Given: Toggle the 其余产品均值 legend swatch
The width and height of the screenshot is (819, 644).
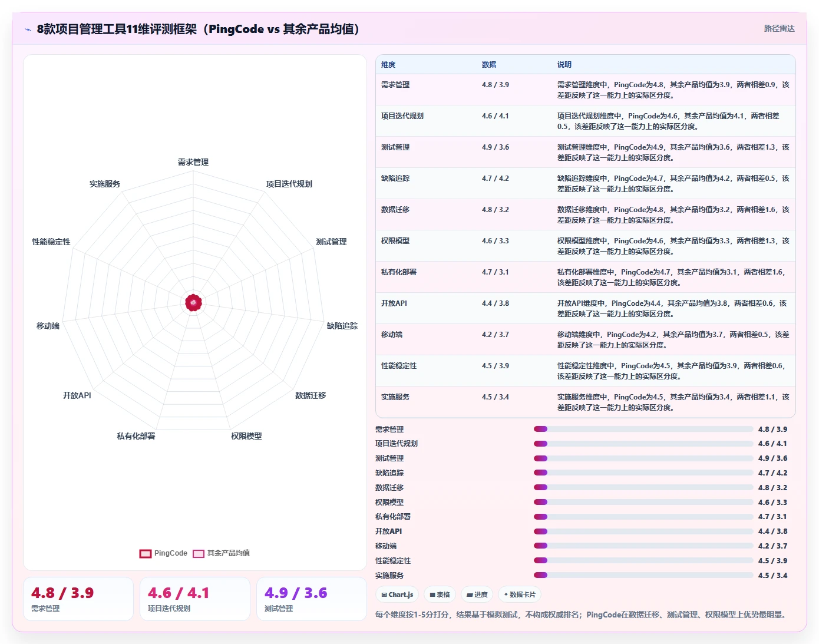Looking at the screenshot, I should pos(199,553).
